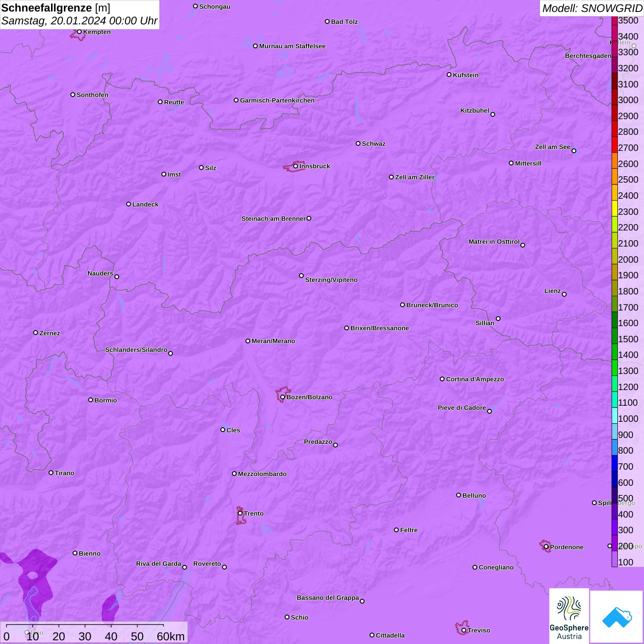Pick the blue 700 legend swatch

pos(615,463)
